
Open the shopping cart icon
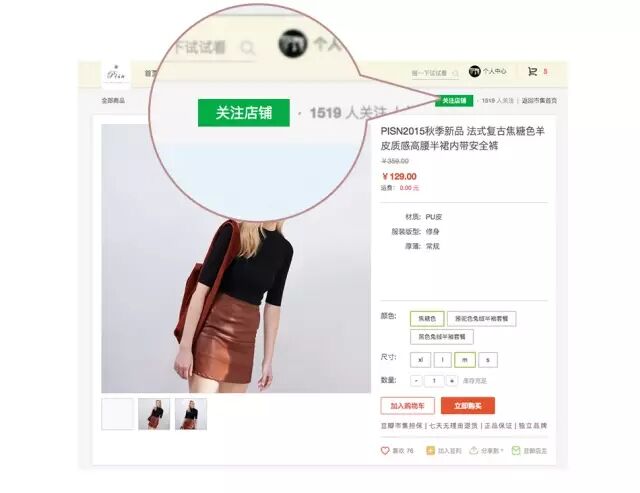coord(532,72)
